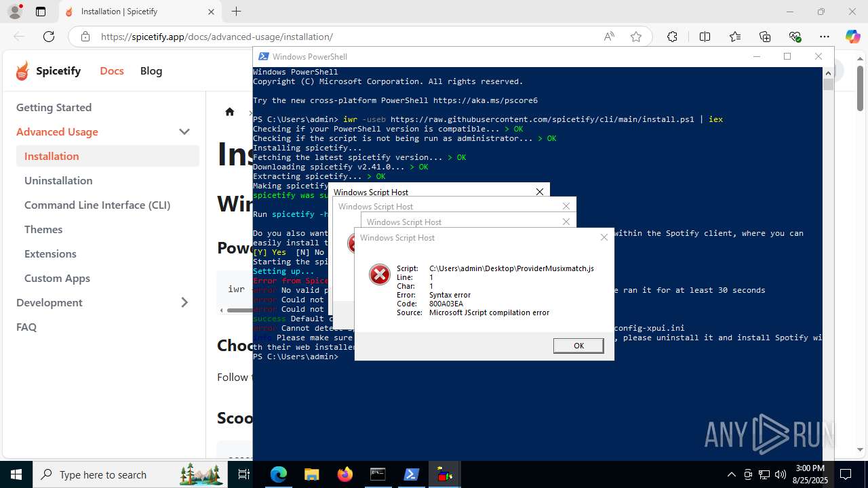Click the taskbar search box
This screenshot has height=488, width=868.
tap(130, 474)
